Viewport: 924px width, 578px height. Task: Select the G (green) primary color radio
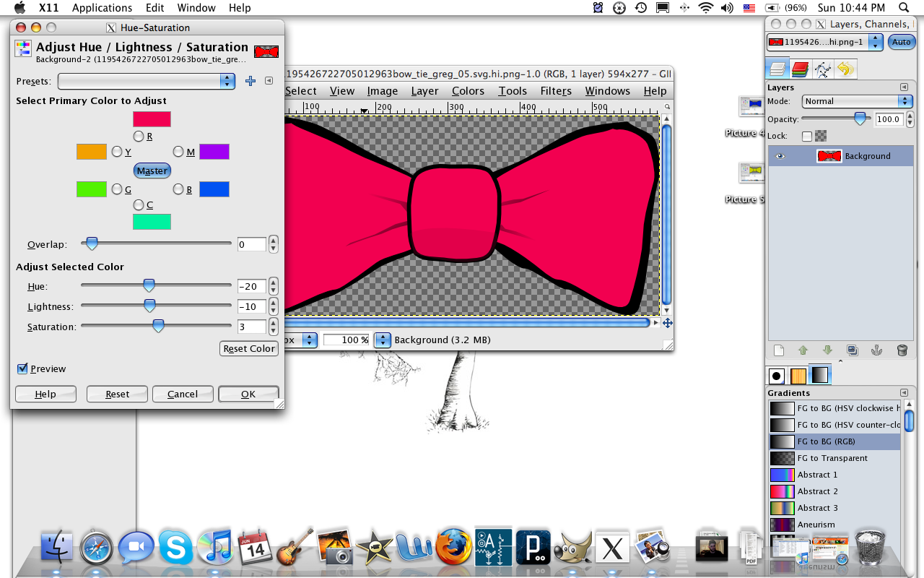click(x=117, y=189)
